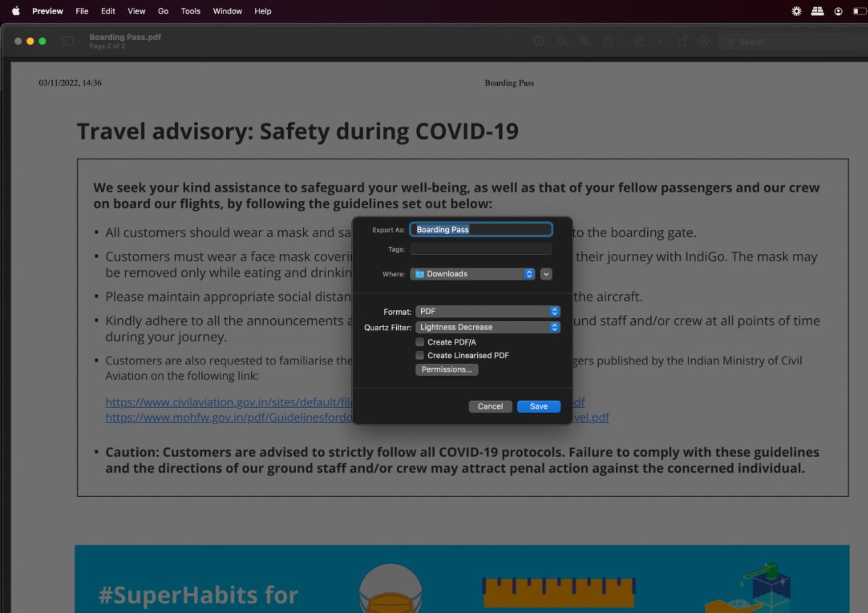Open the Permissions dialog
The width and height of the screenshot is (868, 613).
pyautogui.click(x=446, y=369)
